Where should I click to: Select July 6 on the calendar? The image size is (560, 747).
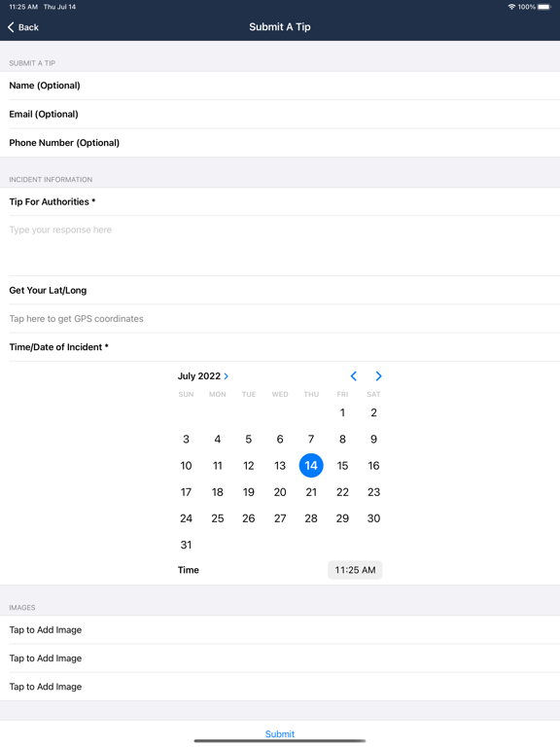point(280,440)
